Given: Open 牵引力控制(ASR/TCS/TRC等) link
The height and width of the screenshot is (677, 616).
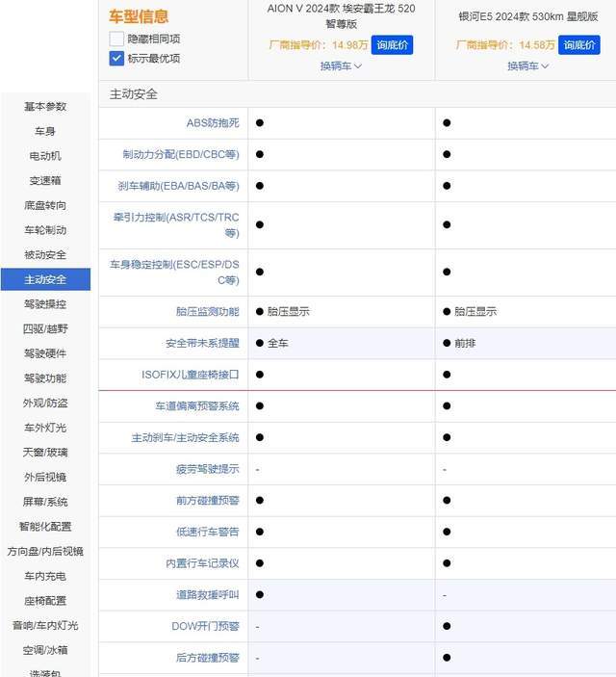Looking at the screenshot, I should click(x=176, y=225).
